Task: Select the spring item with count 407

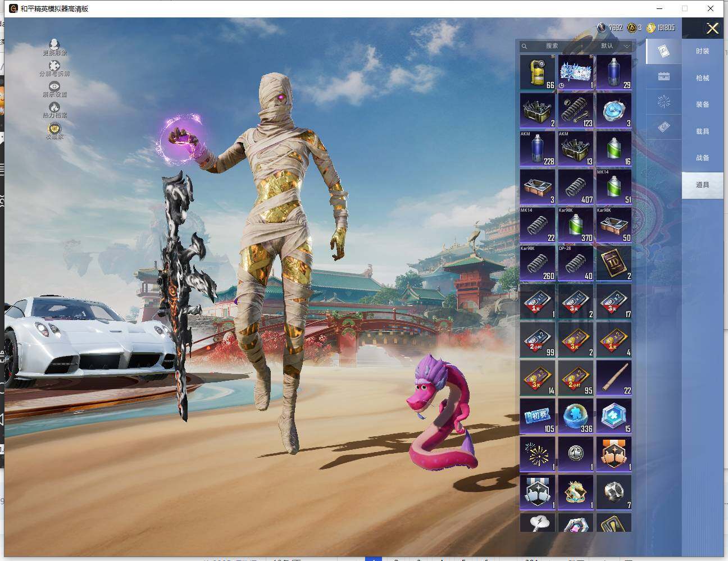Action: pyautogui.click(x=576, y=187)
